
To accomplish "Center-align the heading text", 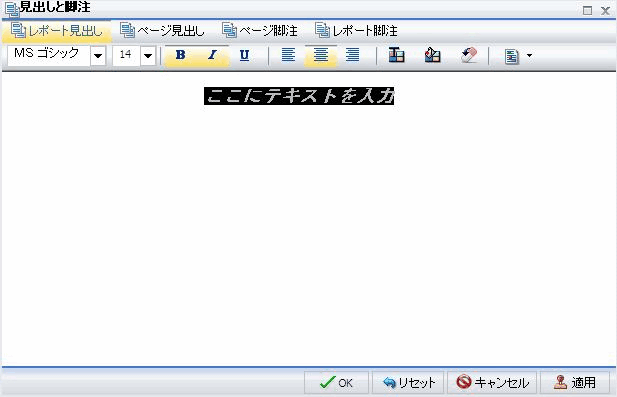I will tap(321, 55).
